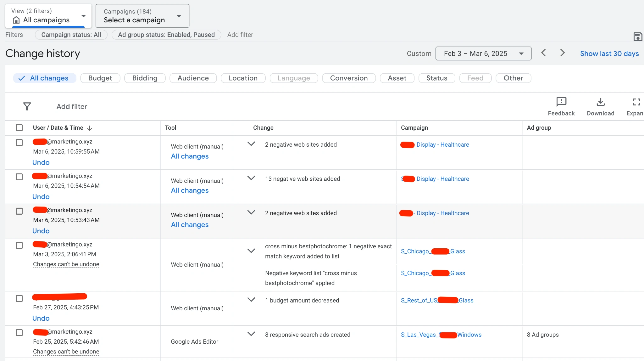Open the Feb 3 – Mar 6, 2025 date dropdown

coord(483,54)
